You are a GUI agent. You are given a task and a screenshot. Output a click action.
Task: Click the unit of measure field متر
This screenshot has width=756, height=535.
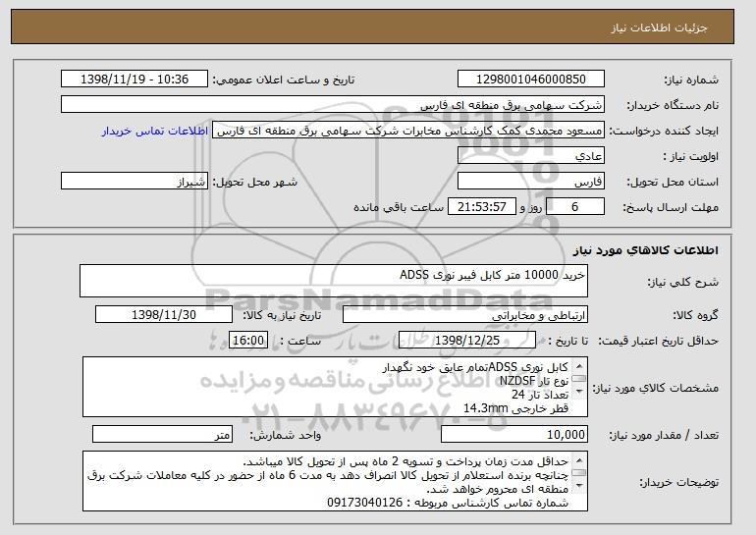click(x=162, y=434)
